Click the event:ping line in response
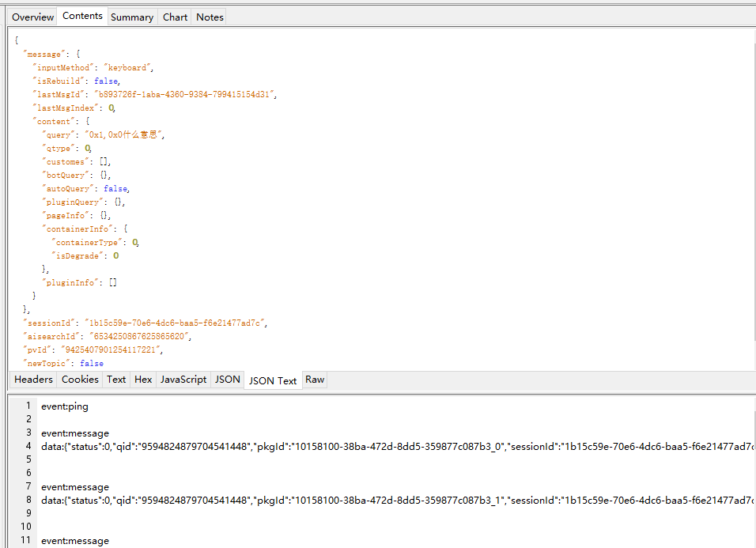The height and width of the screenshot is (548, 756). pyautogui.click(x=65, y=406)
